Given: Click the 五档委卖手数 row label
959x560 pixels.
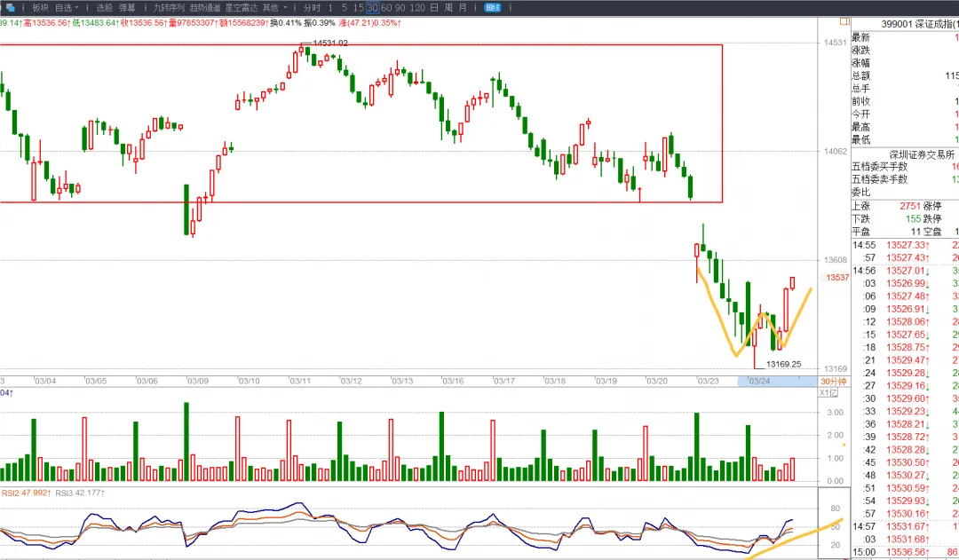Looking at the screenshot, I should click(x=879, y=179).
